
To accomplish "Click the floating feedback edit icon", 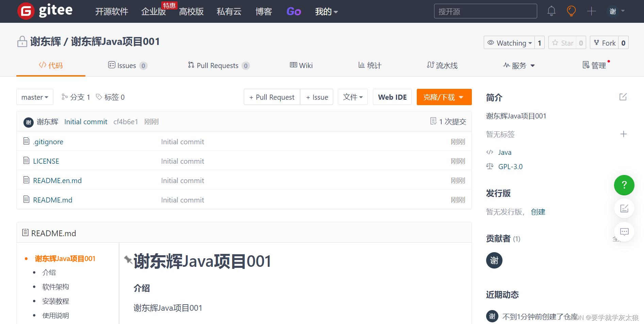I will tap(624, 208).
